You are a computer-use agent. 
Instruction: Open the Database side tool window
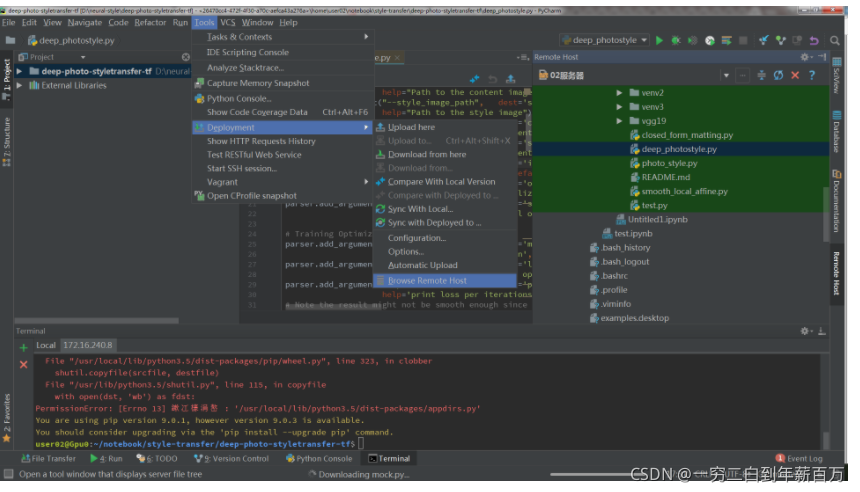point(836,131)
